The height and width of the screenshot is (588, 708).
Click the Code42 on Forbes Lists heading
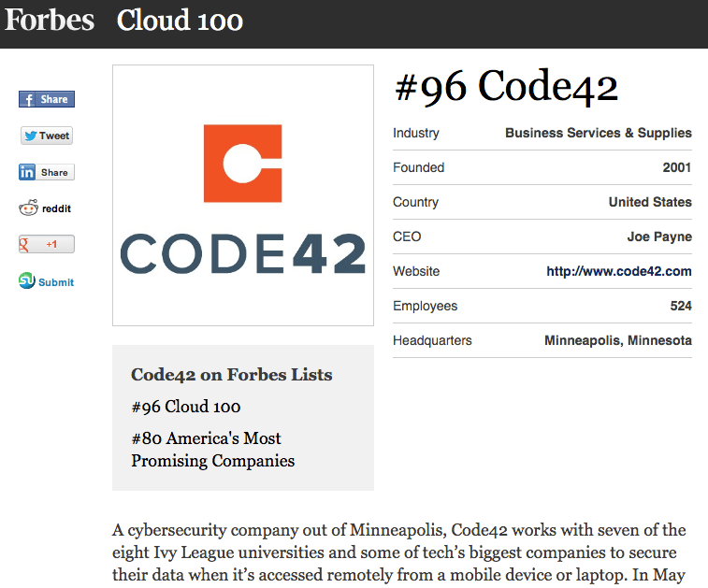[231, 375]
